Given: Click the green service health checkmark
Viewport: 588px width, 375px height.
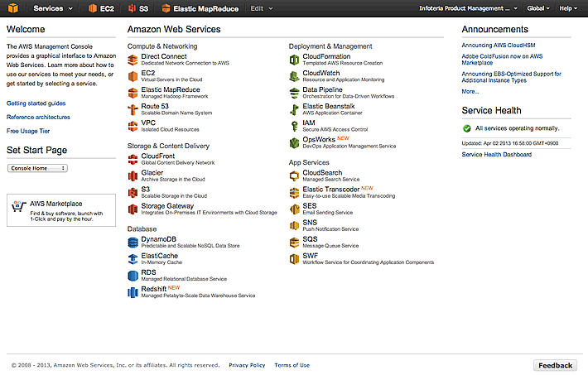Looking at the screenshot, I should [467, 128].
